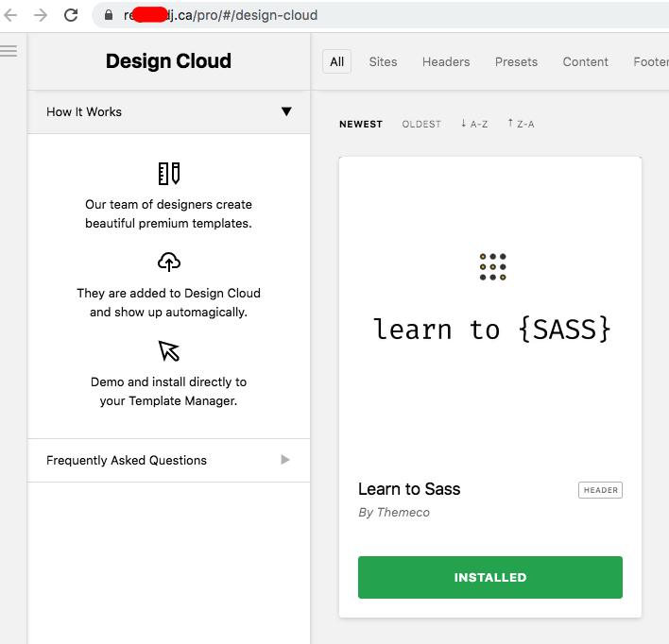Switch to the Sites tab
This screenshot has height=644, width=669.
pos(383,61)
